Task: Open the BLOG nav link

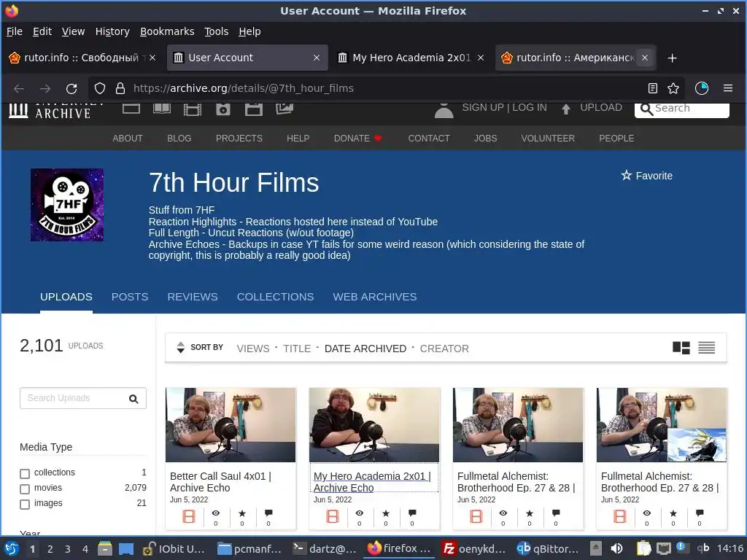Action: coord(179,139)
